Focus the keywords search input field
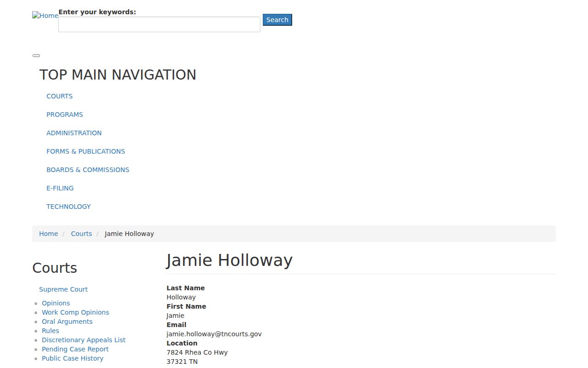This screenshot has height=368, width=588. click(x=159, y=24)
